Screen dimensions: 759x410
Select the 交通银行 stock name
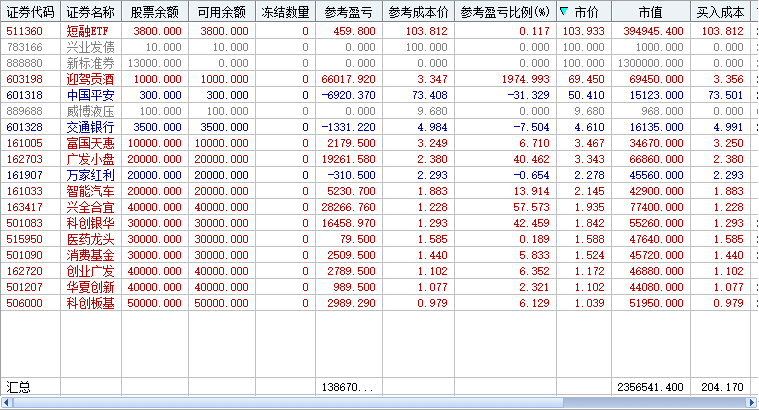pos(91,127)
